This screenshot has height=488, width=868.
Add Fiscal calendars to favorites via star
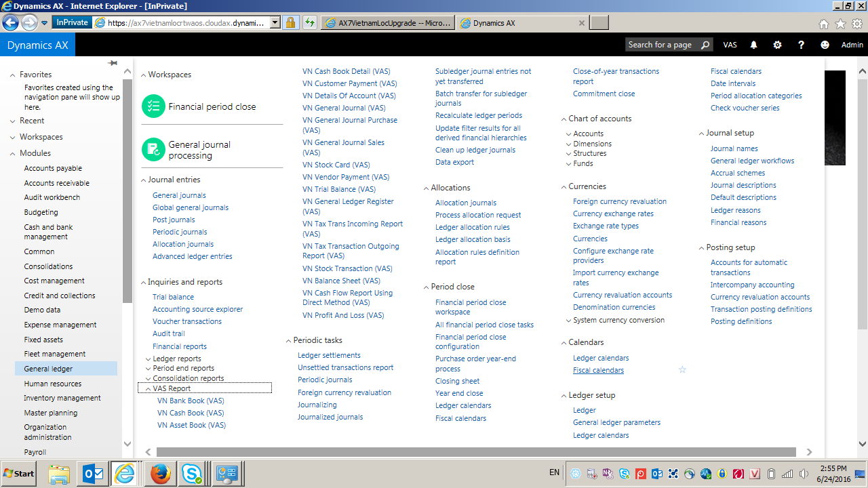[x=682, y=370]
